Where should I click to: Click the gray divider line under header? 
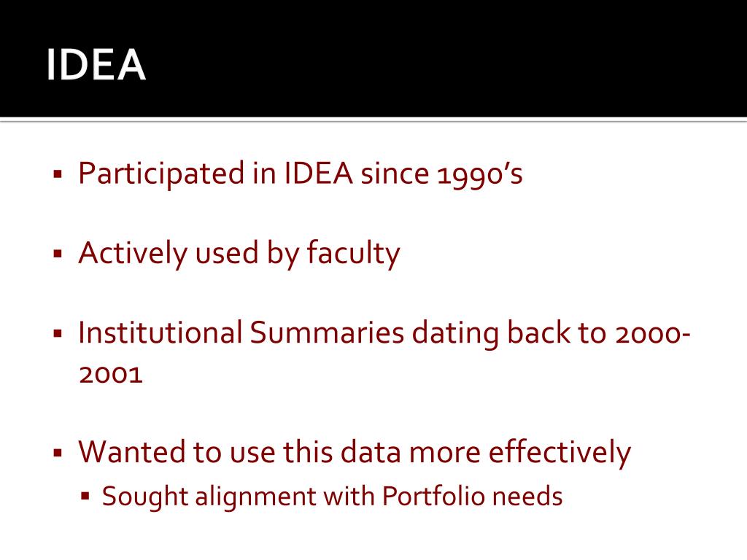pyautogui.click(x=373, y=120)
